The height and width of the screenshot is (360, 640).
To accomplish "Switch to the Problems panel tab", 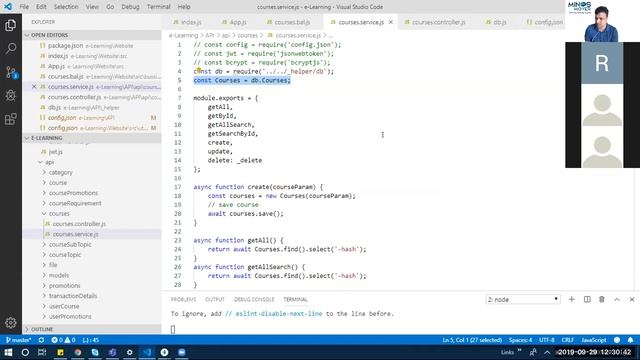I will click(183, 299).
